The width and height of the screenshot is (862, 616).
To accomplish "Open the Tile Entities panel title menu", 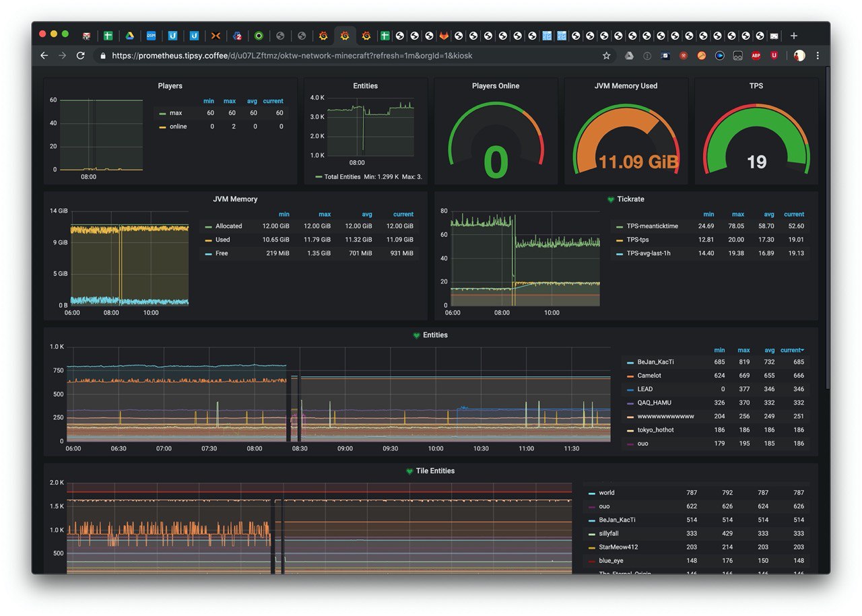I will tap(435, 471).
